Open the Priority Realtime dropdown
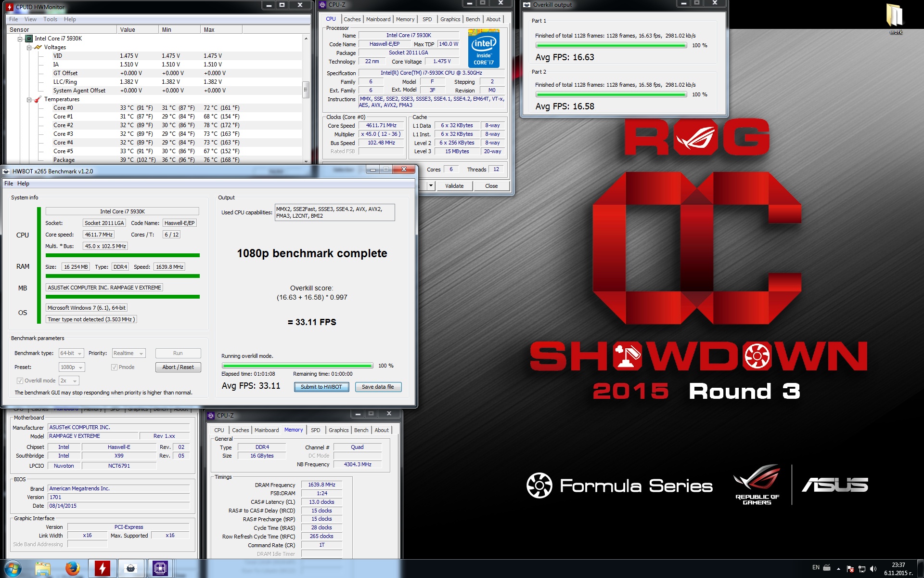Viewport: 924px width, 578px height. tap(128, 353)
